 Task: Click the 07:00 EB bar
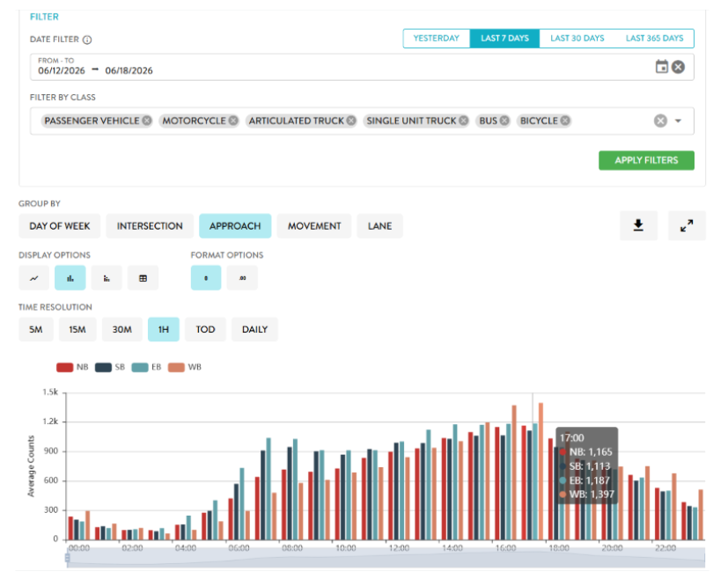(x=268, y=488)
